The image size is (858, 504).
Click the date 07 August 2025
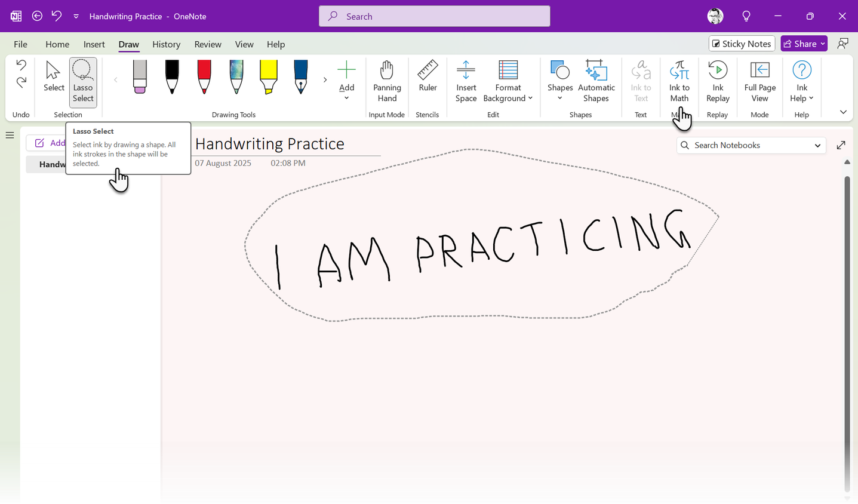click(223, 163)
